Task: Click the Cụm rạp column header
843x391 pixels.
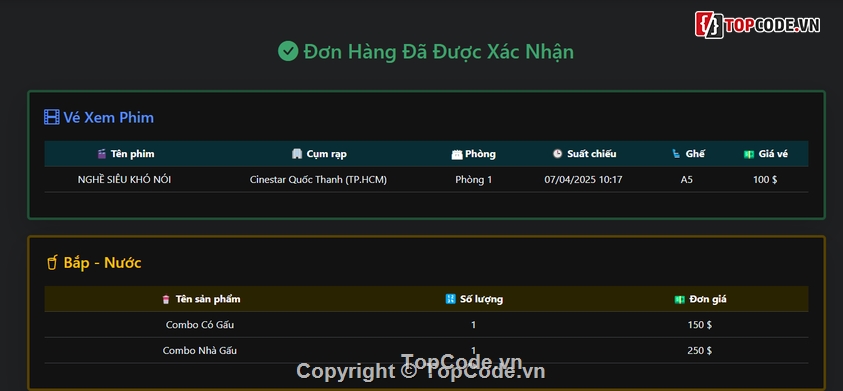Action: click(326, 154)
